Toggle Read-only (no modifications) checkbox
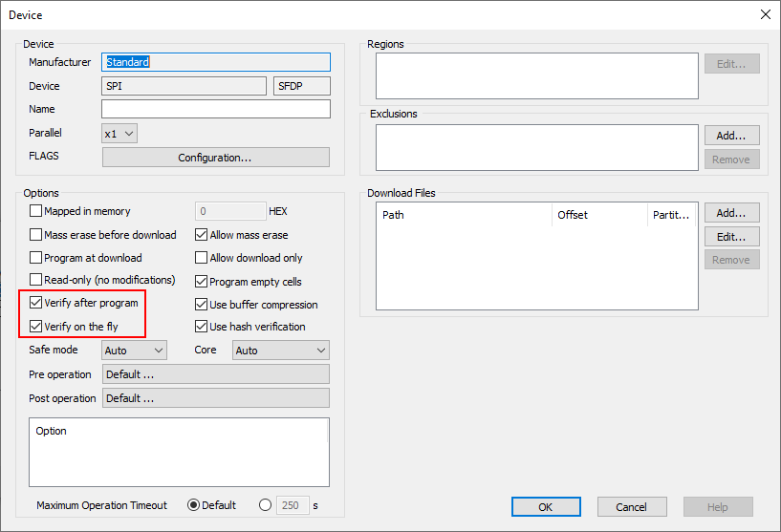The image size is (781, 532). coord(36,281)
